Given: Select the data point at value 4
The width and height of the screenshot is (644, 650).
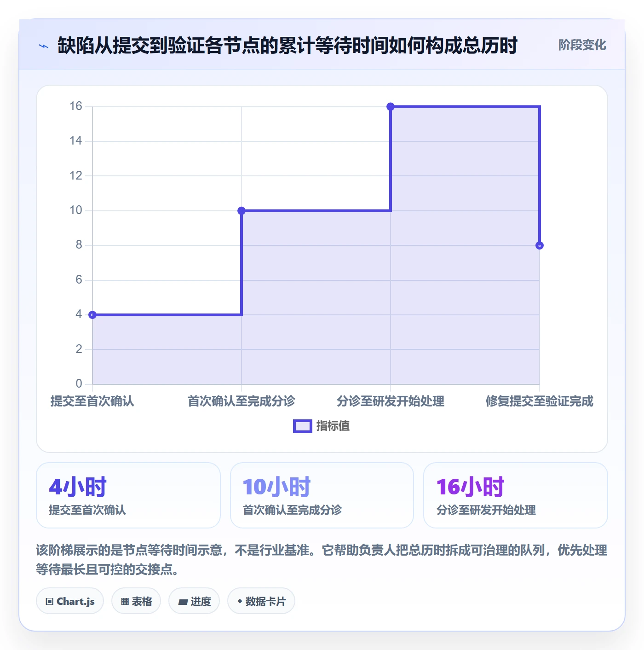Looking at the screenshot, I should coord(92,315).
